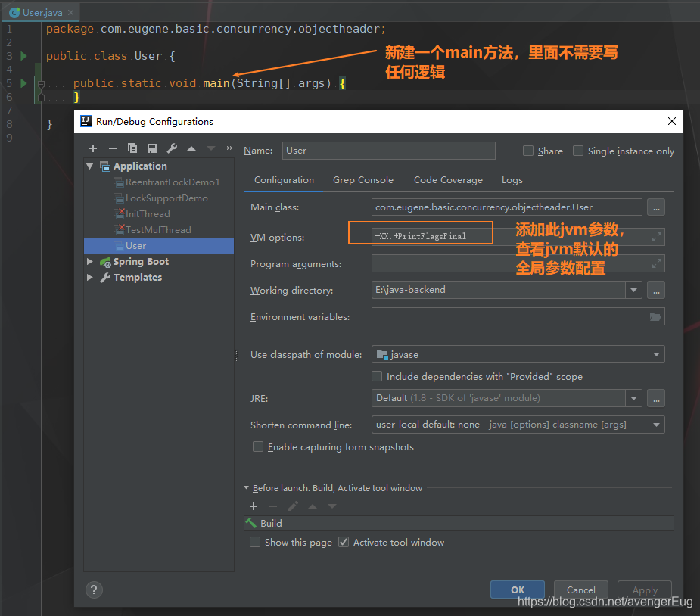This screenshot has width=700, height=616.
Task: Expand the Templates tree node
Action: [x=90, y=277]
